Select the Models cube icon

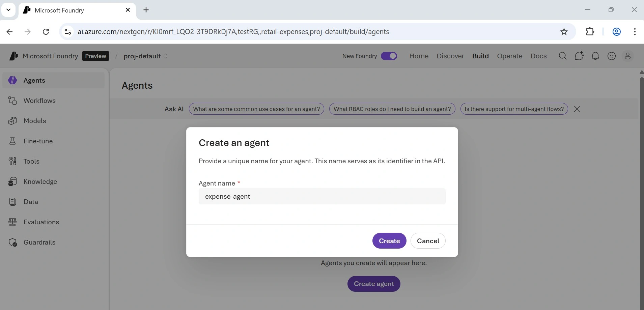[x=12, y=121]
